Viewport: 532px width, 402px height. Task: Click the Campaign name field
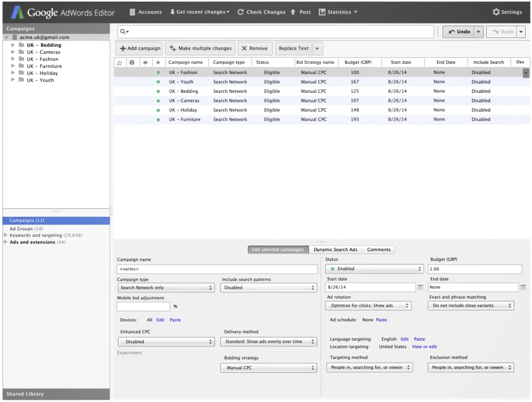click(217, 269)
